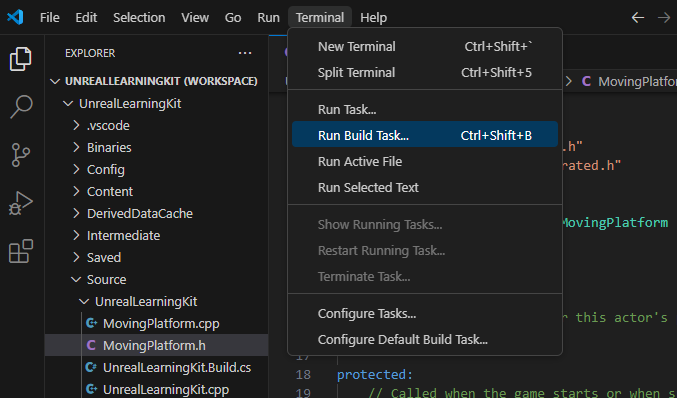Select Configure Default Build Task... entry
677x398 pixels.
425,339
